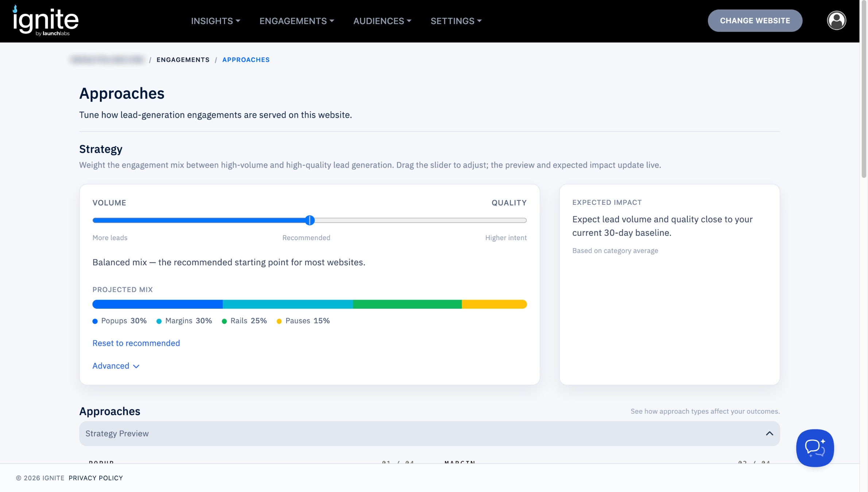Click the Approaches breadcrumb link
Image resolution: width=868 pixels, height=492 pixels.
pyautogui.click(x=246, y=59)
